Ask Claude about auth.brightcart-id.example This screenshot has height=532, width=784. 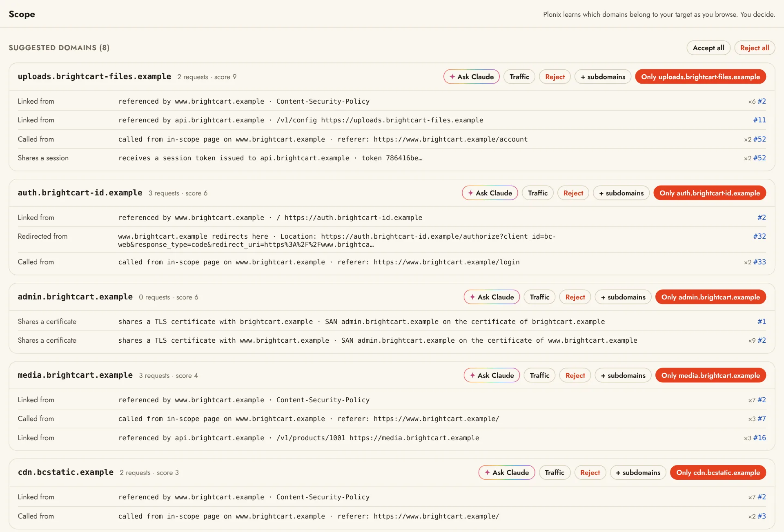pyautogui.click(x=490, y=193)
